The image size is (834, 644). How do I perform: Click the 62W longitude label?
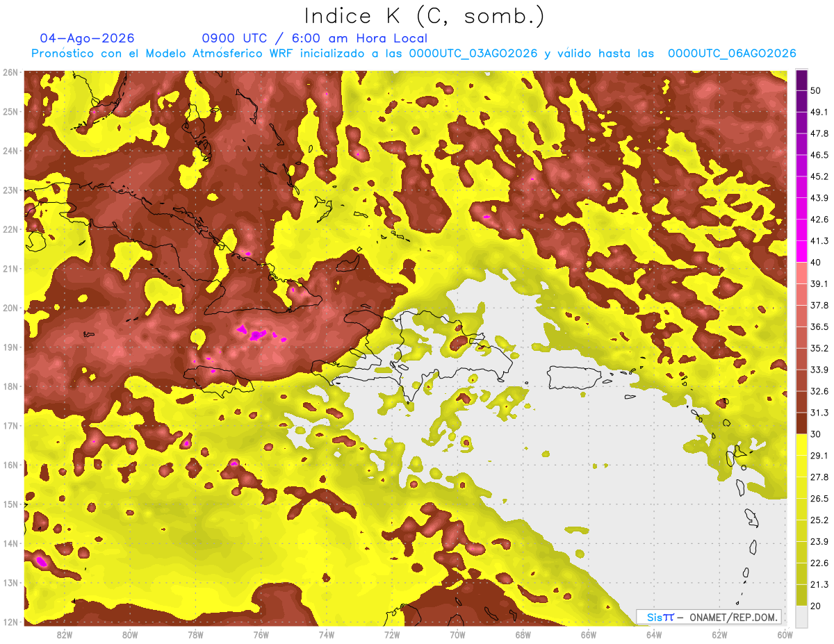coord(720,635)
